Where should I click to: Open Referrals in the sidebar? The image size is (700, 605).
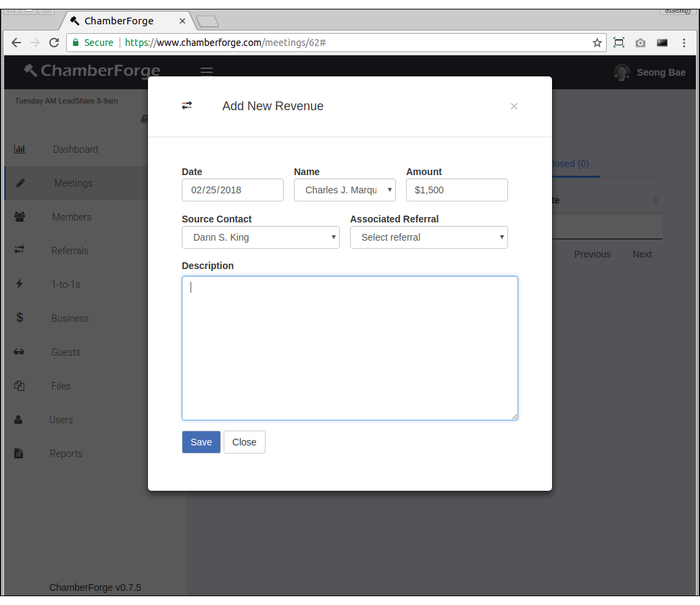coord(70,251)
